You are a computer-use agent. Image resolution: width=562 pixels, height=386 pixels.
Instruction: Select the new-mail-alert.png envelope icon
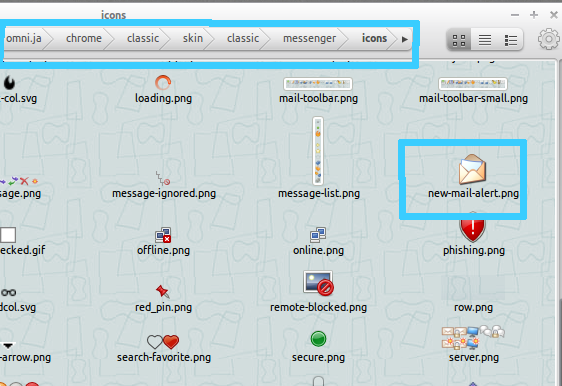(473, 169)
